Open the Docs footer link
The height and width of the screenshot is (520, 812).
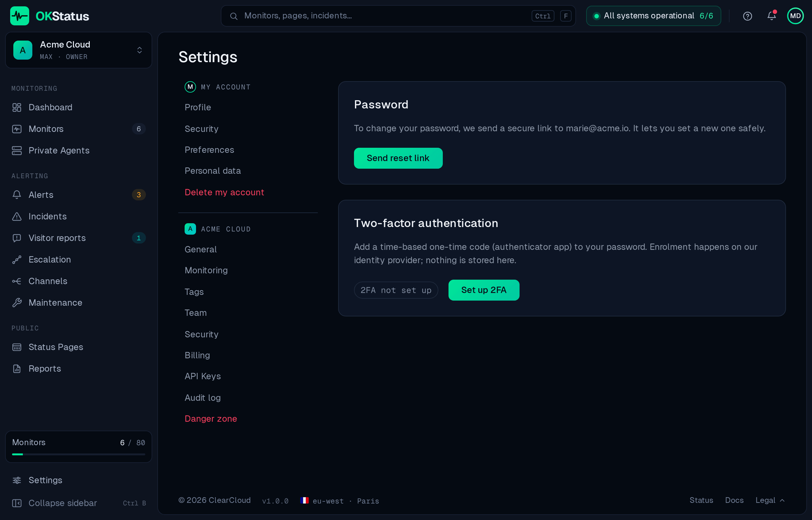click(x=734, y=500)
